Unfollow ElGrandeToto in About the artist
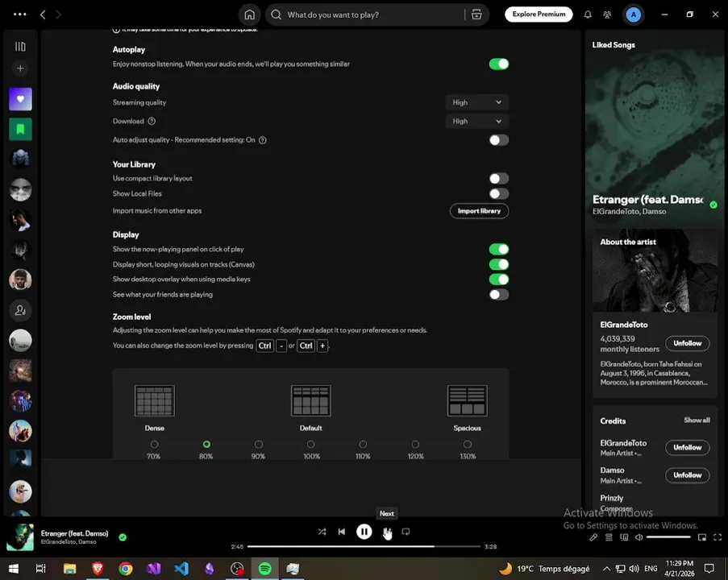 pyautogui.click(x=687, y=343)
